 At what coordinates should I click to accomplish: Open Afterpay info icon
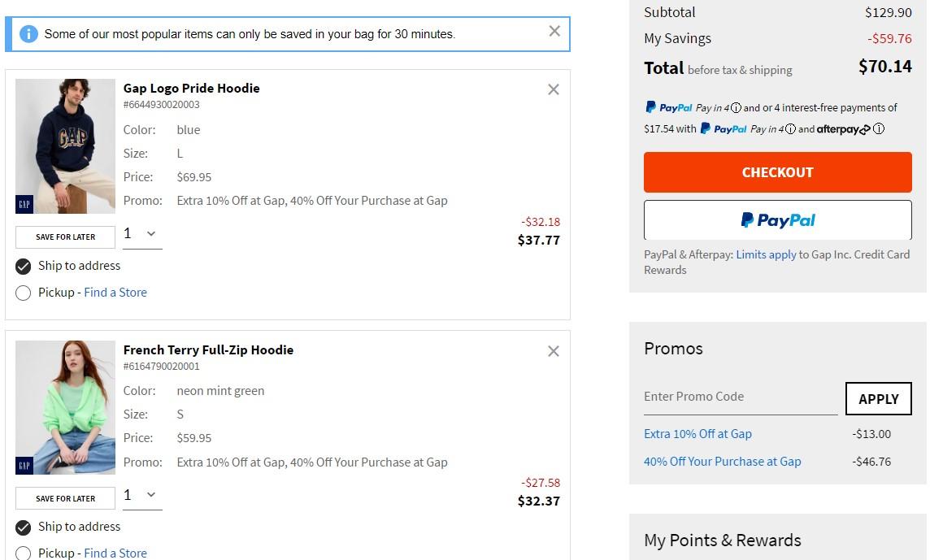(879, 128)
